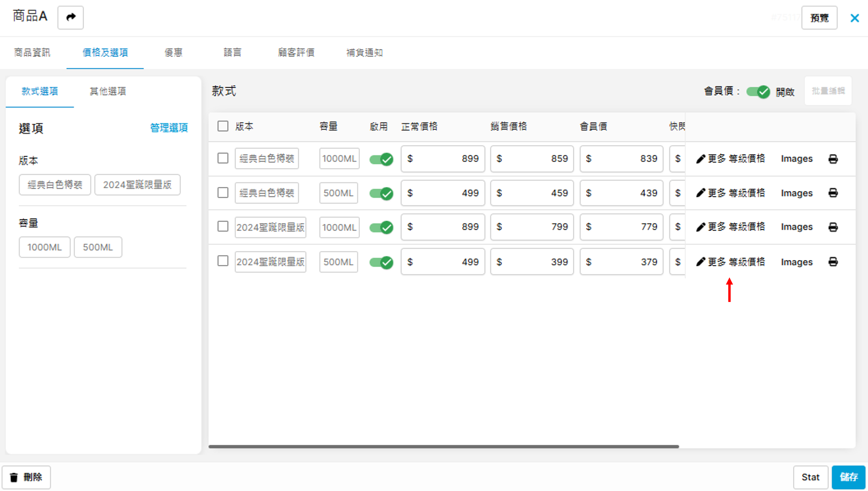This screenshot has height=491, width=868.
Task: Open 等級價格 for 2024聖誕限量版 1000ML row
Action: pyautogui.click(x=747, y=227)
